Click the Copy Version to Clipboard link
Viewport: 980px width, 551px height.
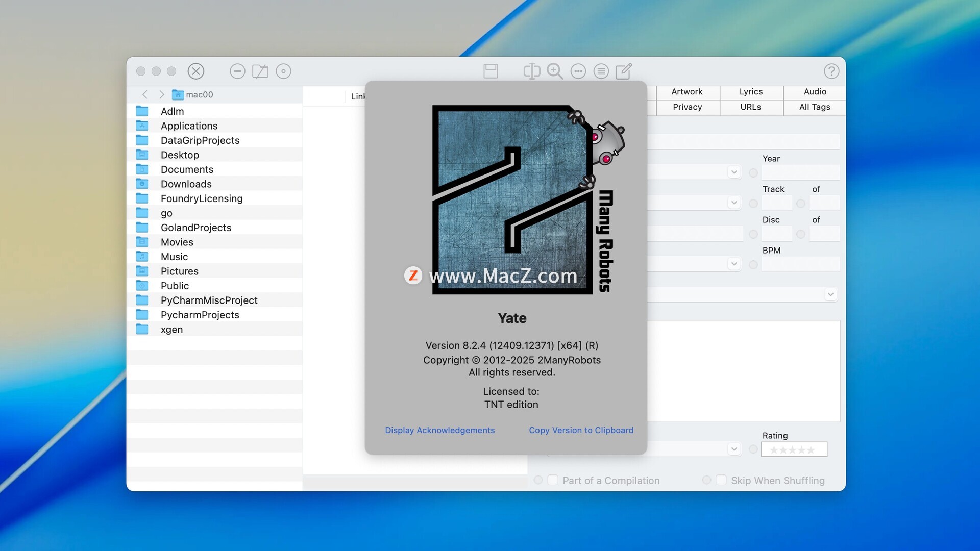pos(581,430)
